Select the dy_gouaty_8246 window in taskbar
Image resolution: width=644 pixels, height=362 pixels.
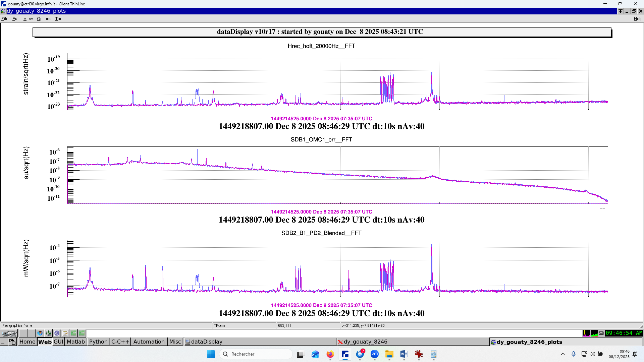point(365,342)
